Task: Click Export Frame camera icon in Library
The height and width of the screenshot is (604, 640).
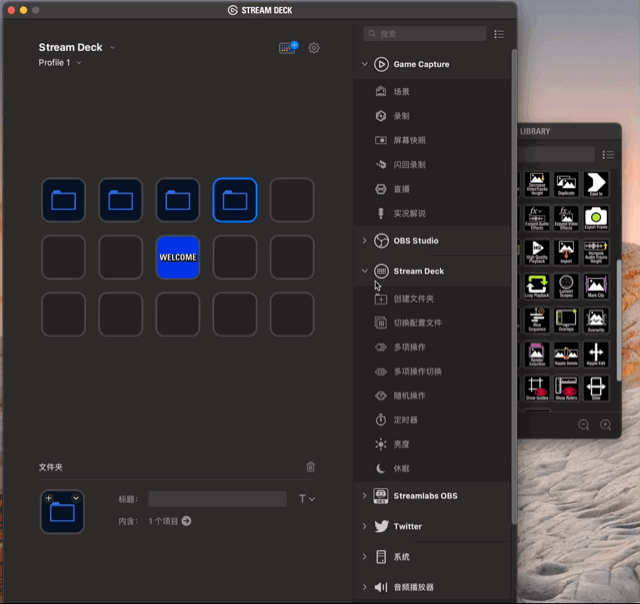Action: click(596, 218)
